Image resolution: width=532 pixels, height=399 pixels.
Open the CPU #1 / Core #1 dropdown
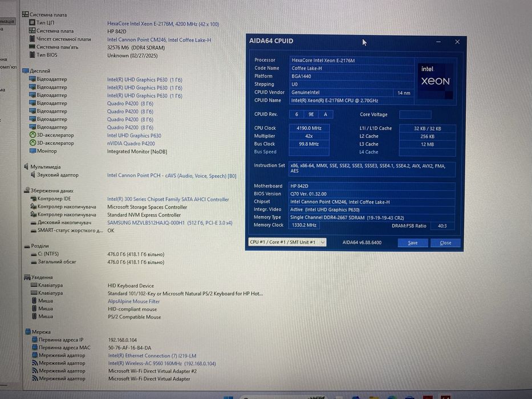(x=287, y=242)
